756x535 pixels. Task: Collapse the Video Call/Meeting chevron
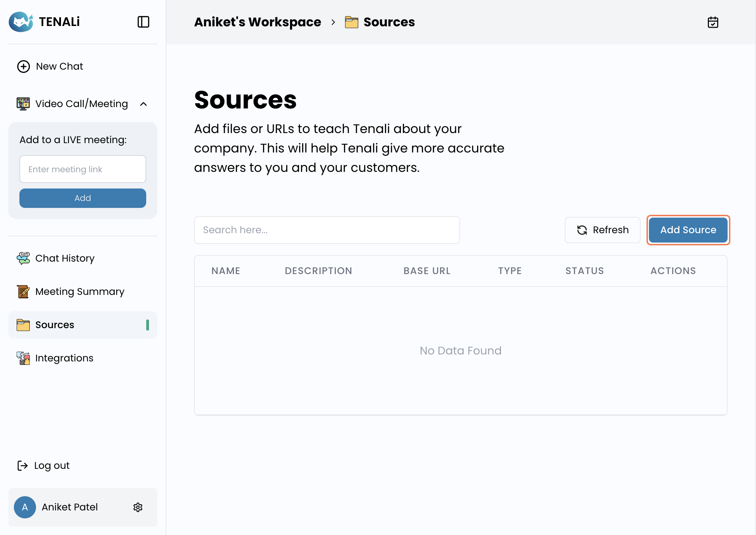pos(143,104)
